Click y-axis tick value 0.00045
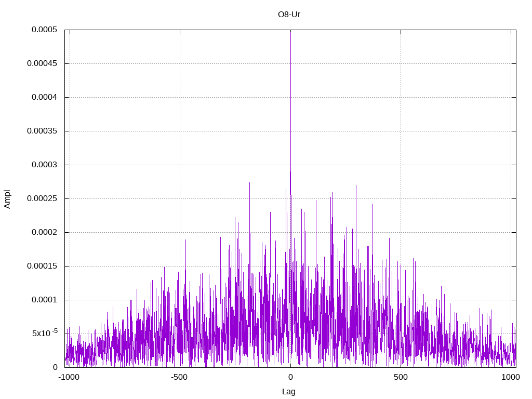Image resolution: width=532 pixels, height=399 pixels. tap(42, 63)
